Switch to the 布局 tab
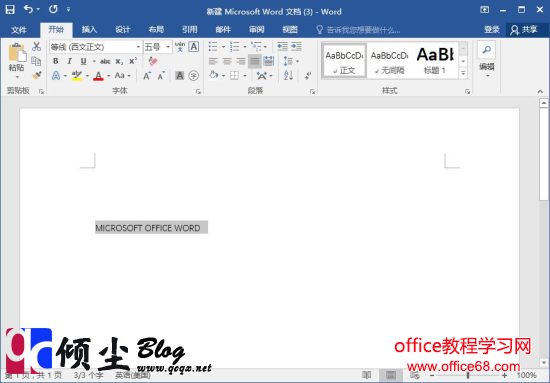 pos(156,30)
